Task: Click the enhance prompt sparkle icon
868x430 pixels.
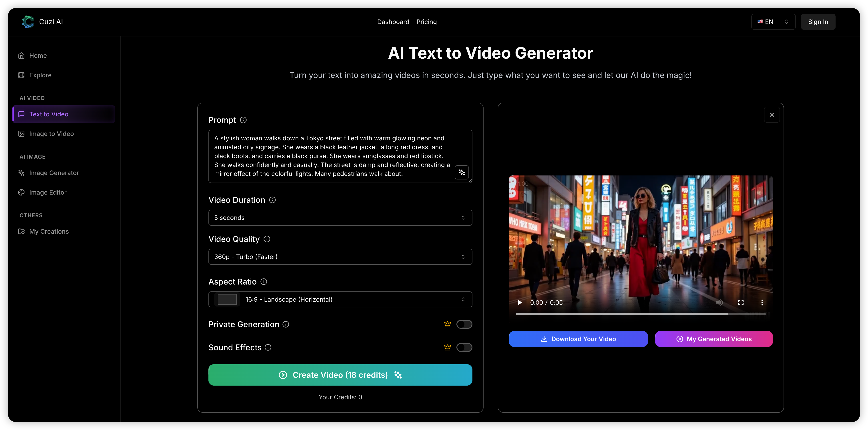Action: point(462,172)
